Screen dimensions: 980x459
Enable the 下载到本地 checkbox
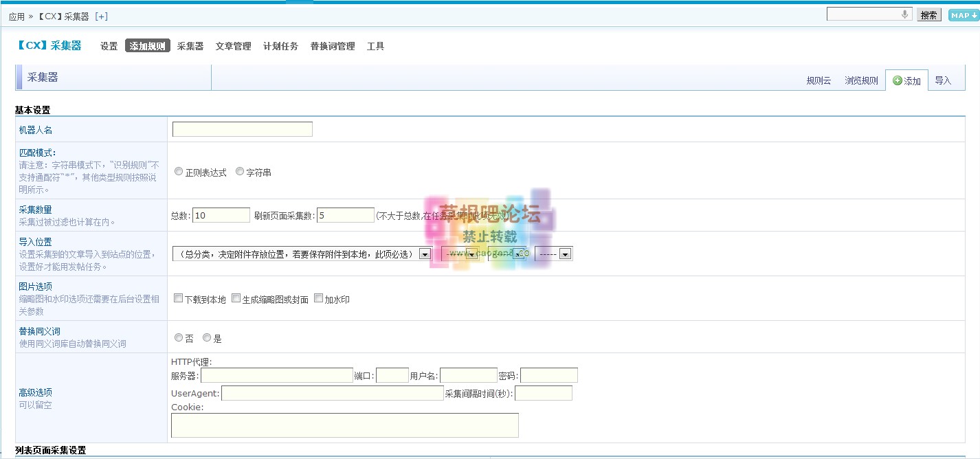pos(178,298)
